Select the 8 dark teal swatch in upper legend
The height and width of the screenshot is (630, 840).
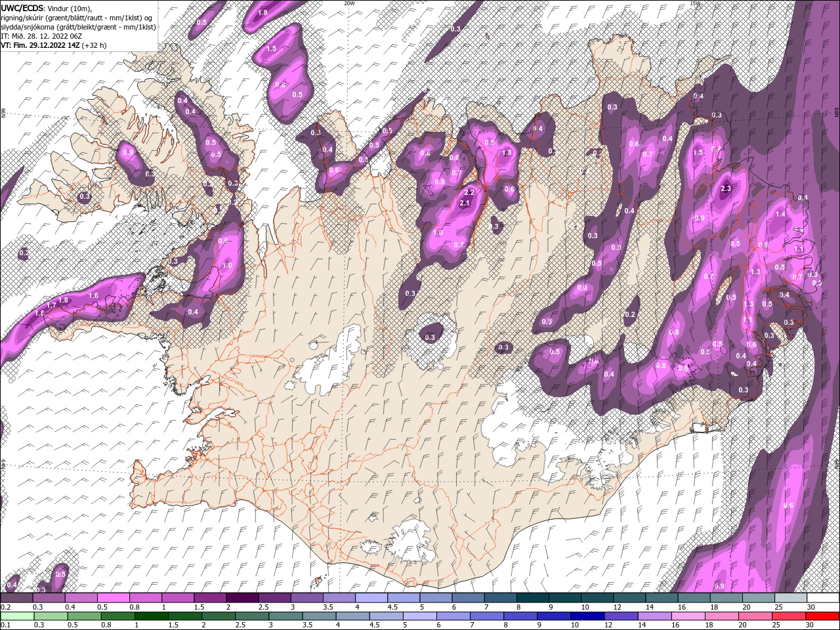click(x=532, y=597)
